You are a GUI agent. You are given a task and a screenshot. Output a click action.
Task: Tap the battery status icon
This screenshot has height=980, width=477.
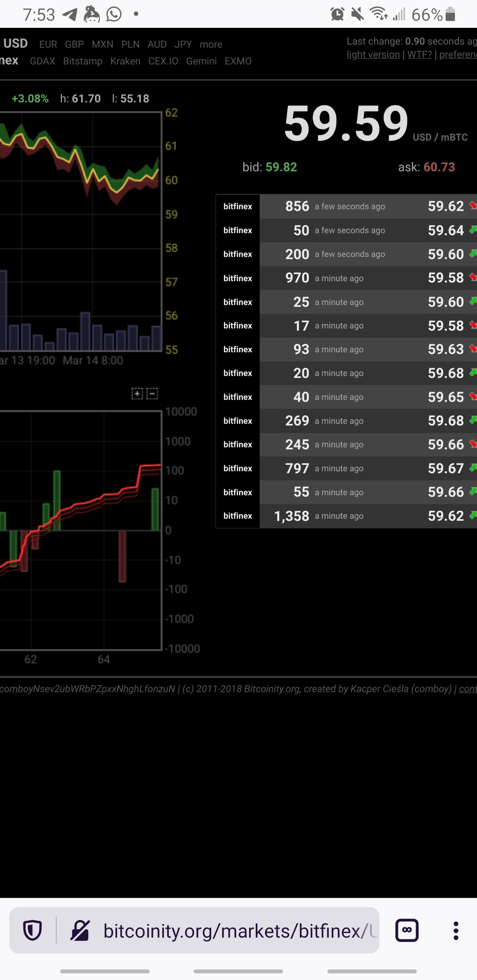[450, 15]
